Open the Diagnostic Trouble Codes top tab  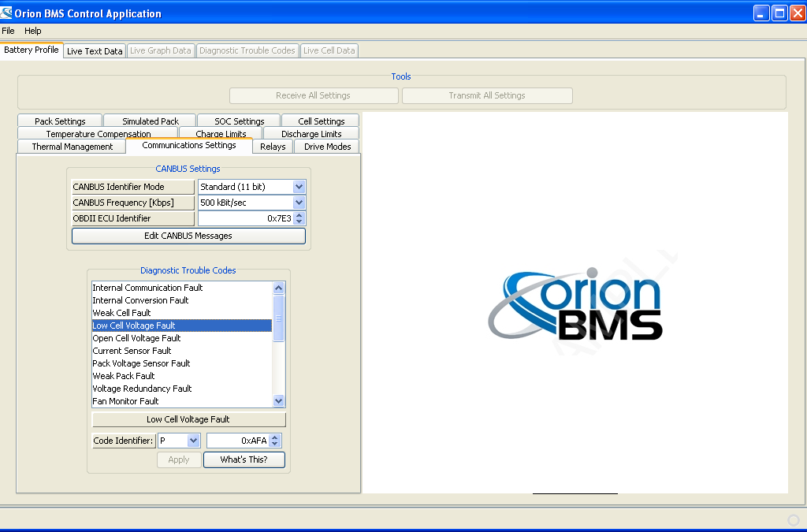[x=247, y=50]
